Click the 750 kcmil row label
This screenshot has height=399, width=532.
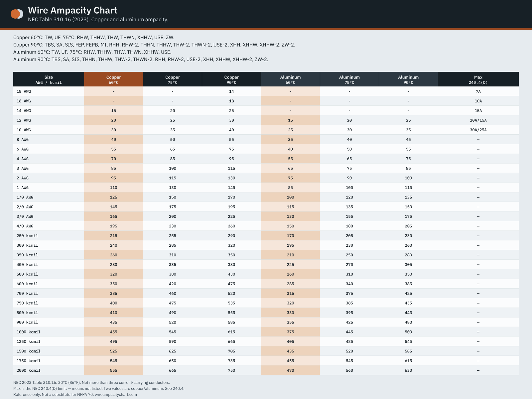pos(27,304)
